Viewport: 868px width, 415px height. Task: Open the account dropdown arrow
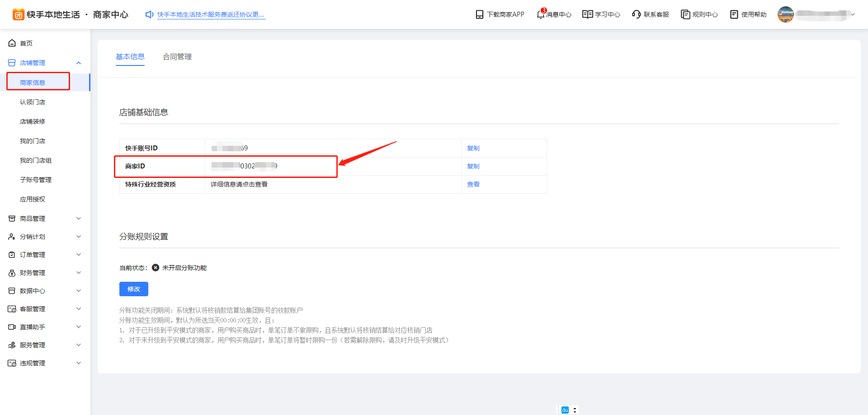point(853,14)
